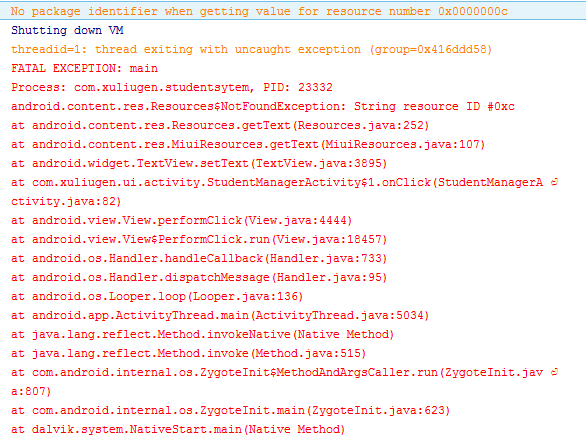
Task: Select the Looper.loop(Looper.java:136) frame
Action: [x=157, y=297]
